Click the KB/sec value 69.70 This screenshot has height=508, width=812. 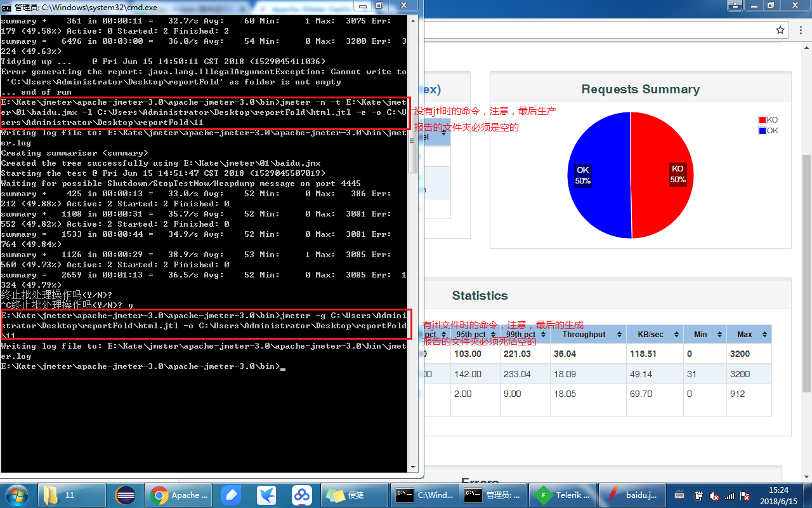click(641, 394)
